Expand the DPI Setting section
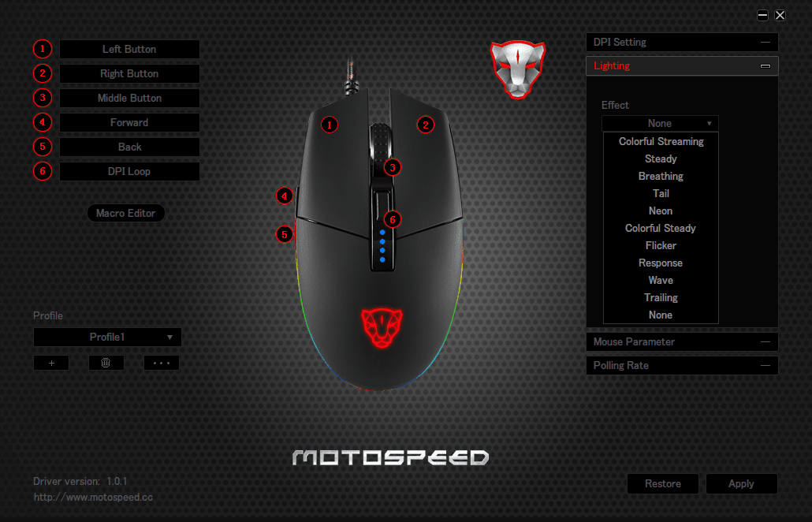 682,43
